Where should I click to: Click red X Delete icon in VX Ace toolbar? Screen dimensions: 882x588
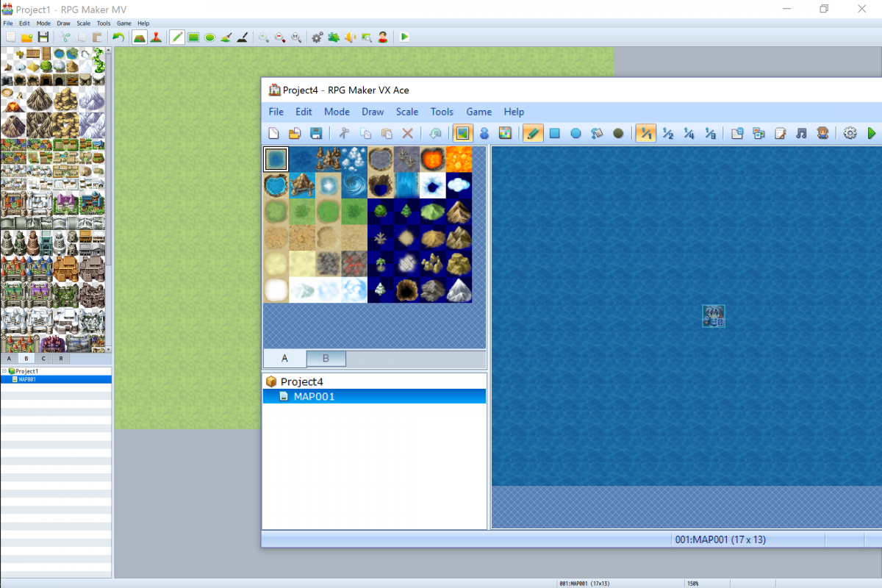(407, 133)
